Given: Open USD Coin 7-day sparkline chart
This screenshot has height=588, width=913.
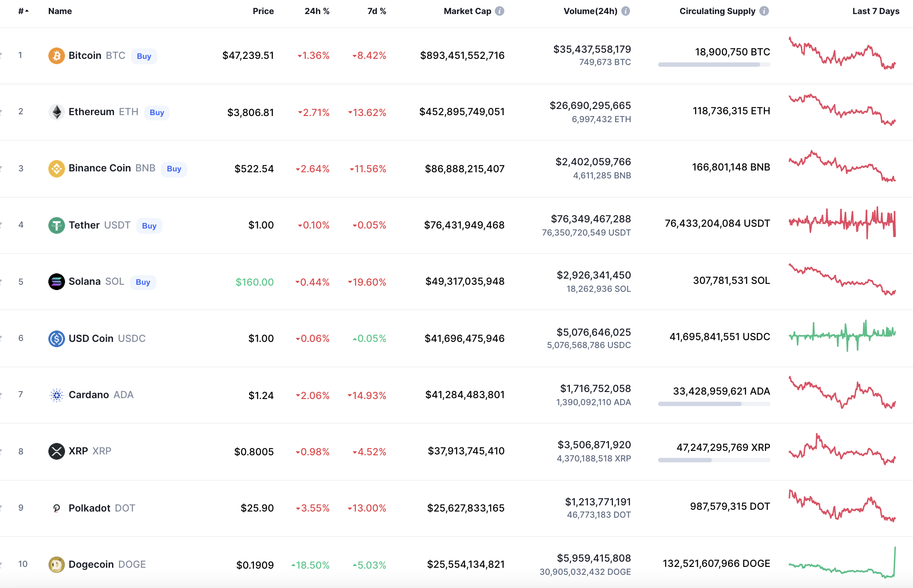Looking at the screenshot, I should pos(842,336).
